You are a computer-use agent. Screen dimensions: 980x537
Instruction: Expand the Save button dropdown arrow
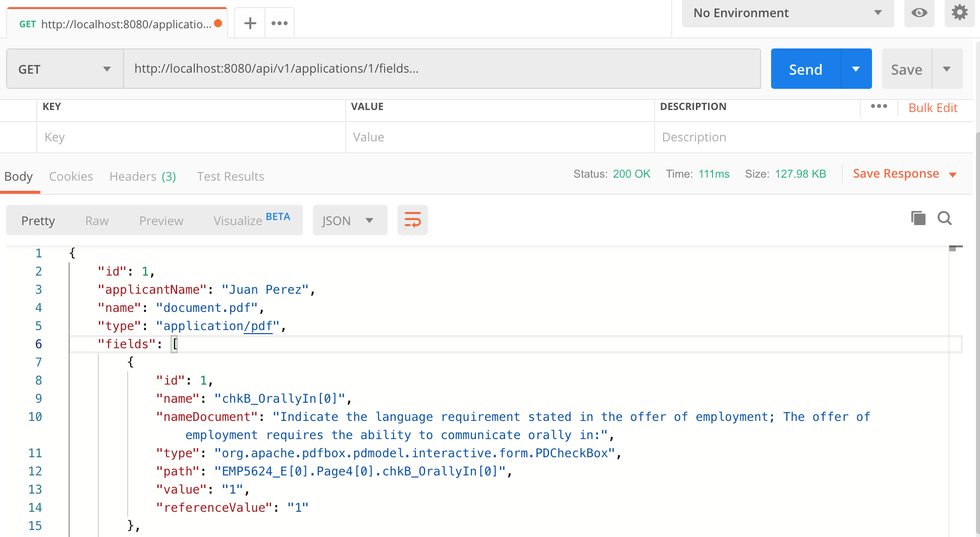(947, 69)
